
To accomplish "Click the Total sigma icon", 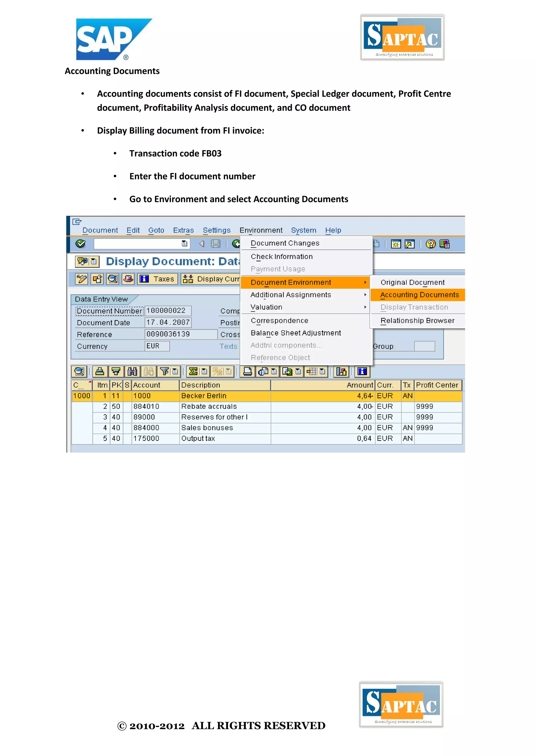I will (193, 372).
